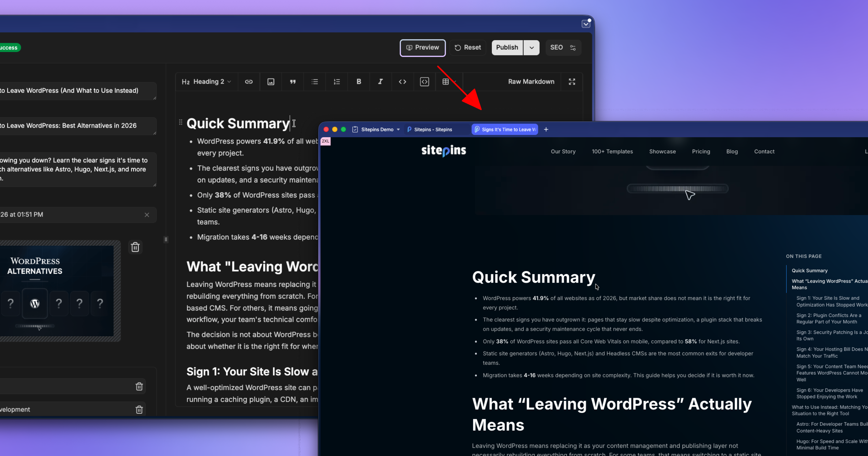Click the description field mentioning Astro, Hugo, Next.js
This screenshot has height=456, width=868.
coord(77,169)
